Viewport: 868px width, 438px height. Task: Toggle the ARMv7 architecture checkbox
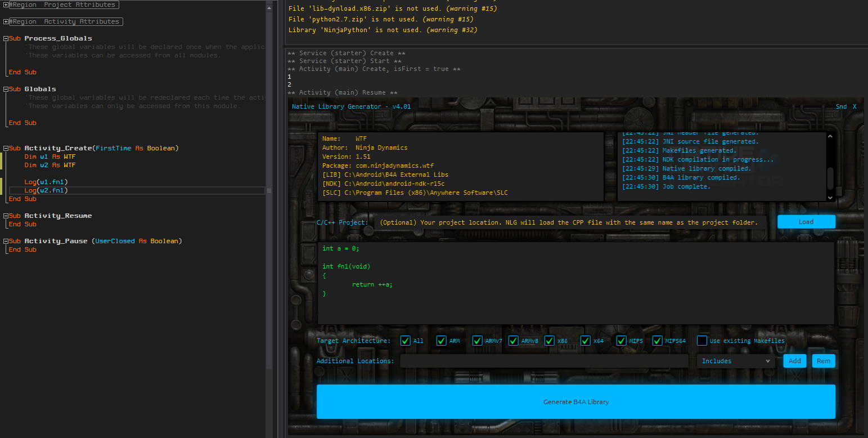(477, 341)
